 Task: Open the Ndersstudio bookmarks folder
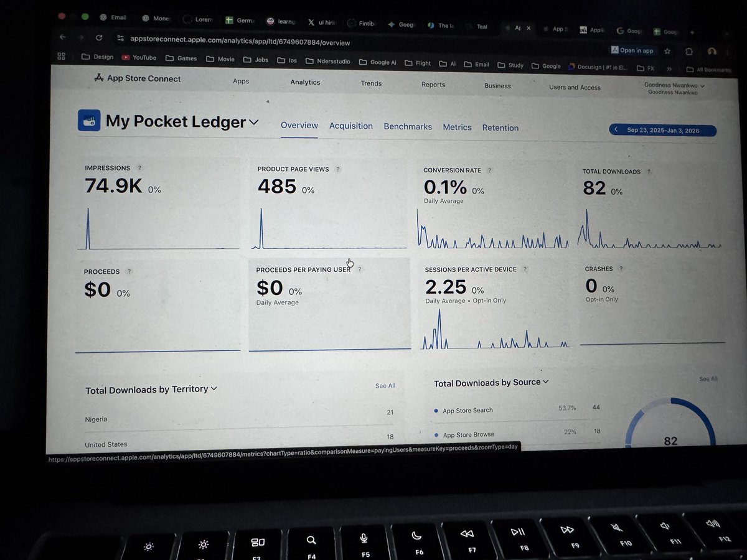click(x=327, y=61)
